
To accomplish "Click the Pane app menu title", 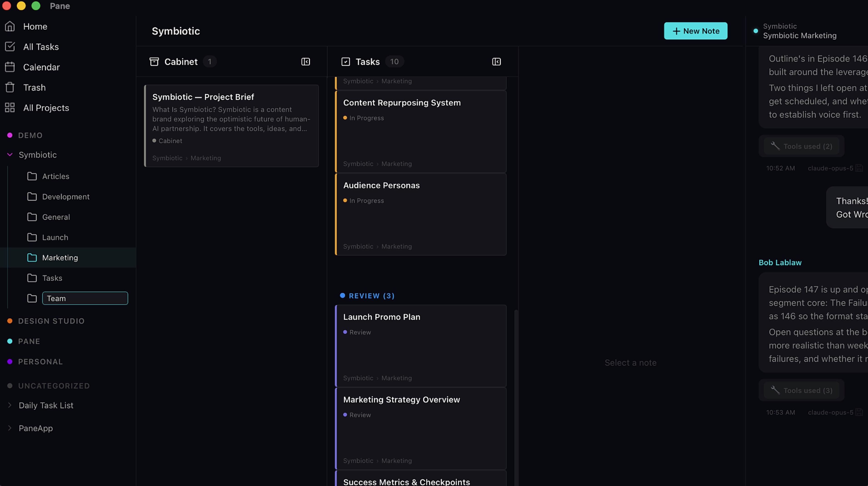I will tap(60, 6).
